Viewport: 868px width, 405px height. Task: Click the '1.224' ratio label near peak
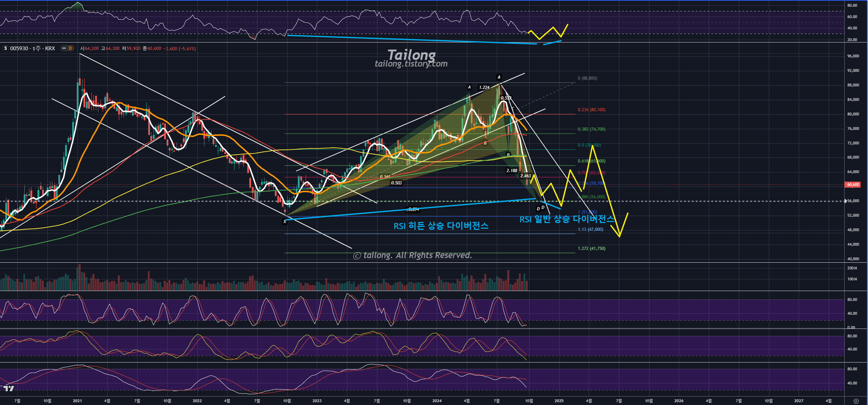pos(484,87)
